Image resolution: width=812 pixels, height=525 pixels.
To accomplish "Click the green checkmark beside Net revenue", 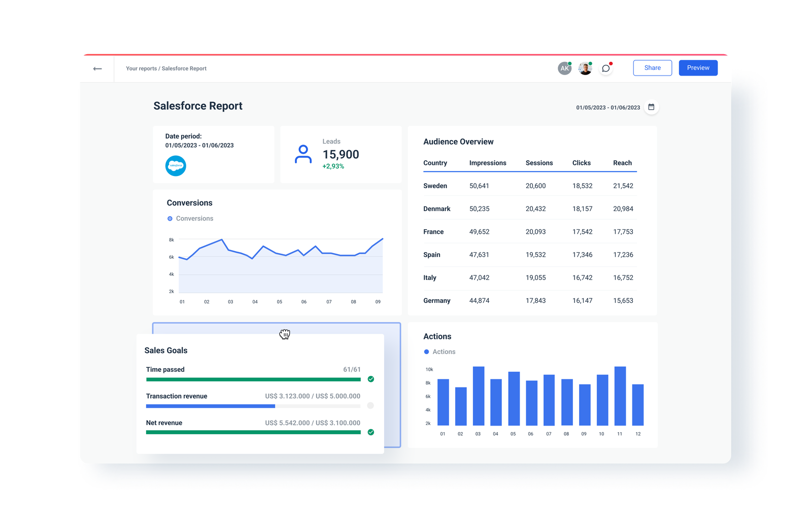I will [371, 432].
